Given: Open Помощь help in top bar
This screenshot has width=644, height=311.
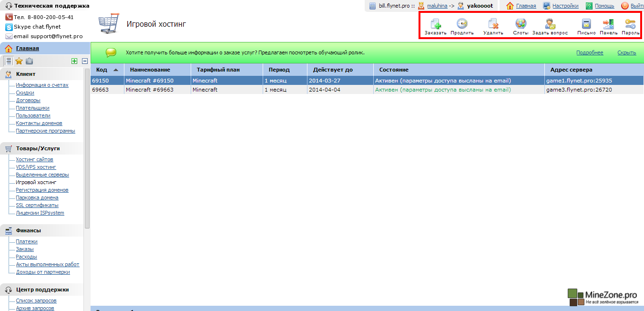Looking at the screenshot, I should coord(604,6).
